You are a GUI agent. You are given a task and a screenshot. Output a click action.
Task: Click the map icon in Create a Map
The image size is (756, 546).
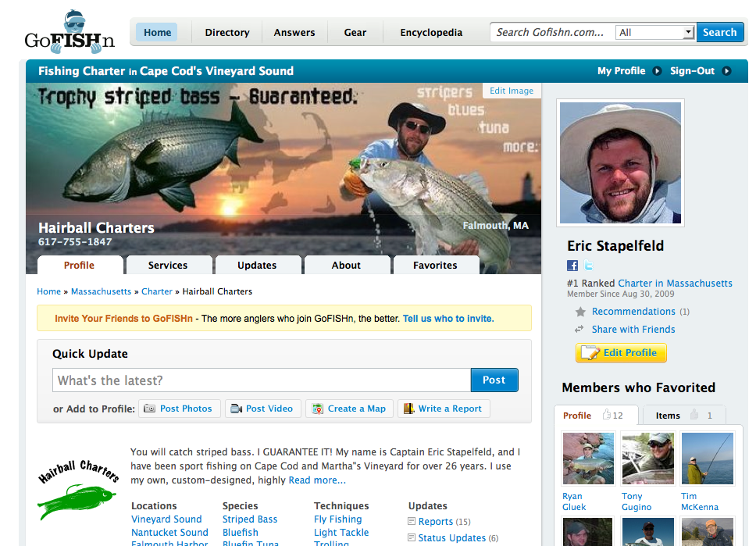click(x=318, y=409)
